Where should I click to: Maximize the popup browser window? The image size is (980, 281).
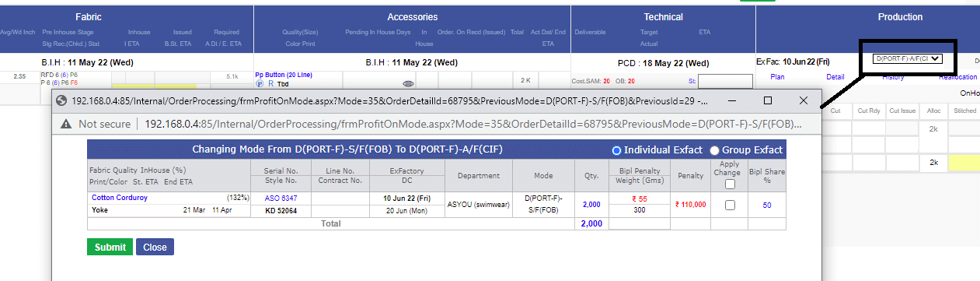768,100
